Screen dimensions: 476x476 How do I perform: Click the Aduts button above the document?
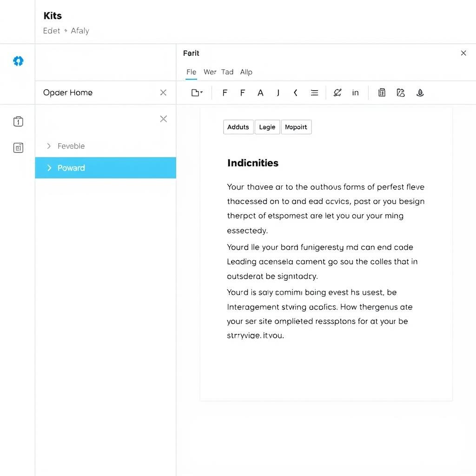click(238, 127)
